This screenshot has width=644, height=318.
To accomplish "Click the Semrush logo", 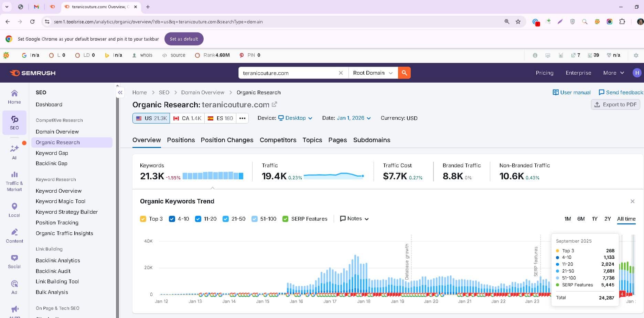I will click(33, 73).
